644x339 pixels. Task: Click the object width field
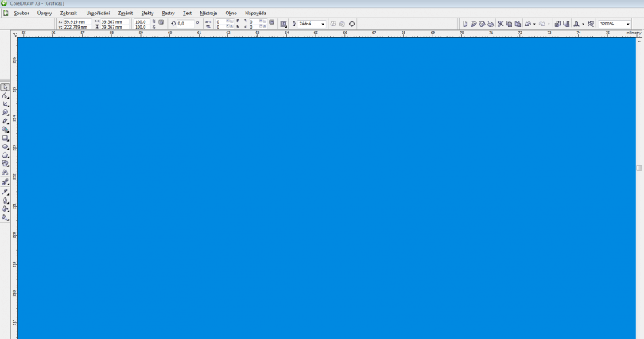[114, 21]
